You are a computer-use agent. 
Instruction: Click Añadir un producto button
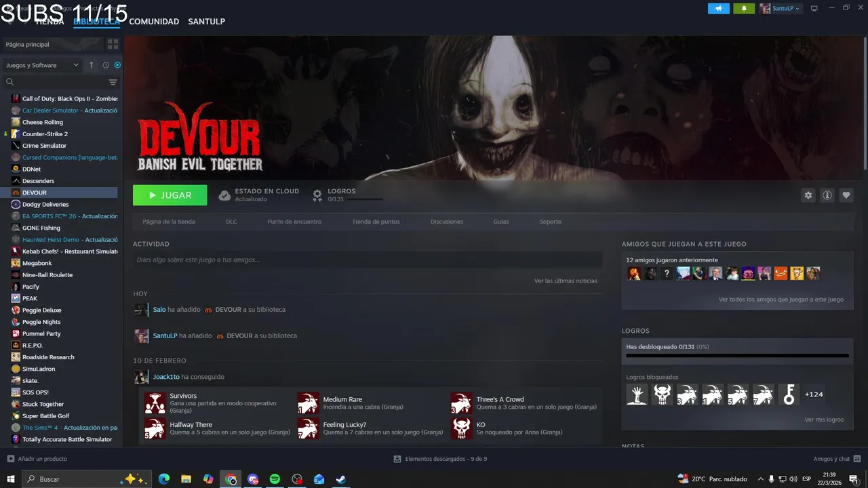37,459
